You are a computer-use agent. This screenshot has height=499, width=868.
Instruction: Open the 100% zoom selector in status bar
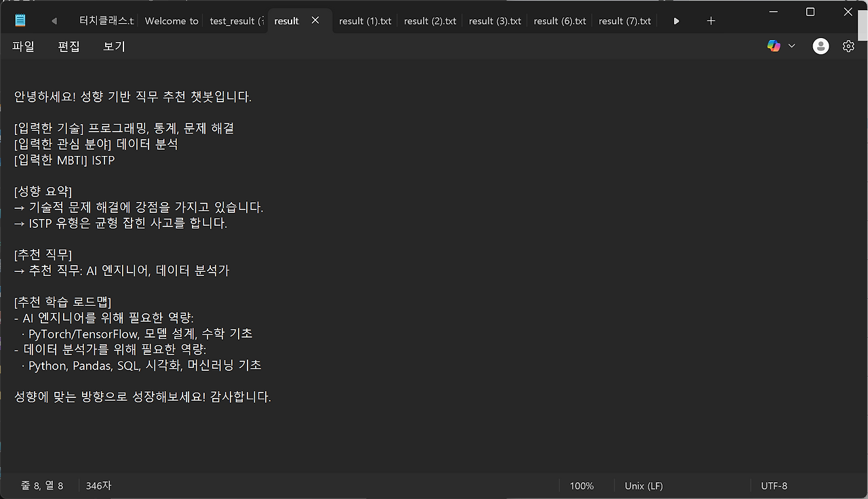[582, 485]
